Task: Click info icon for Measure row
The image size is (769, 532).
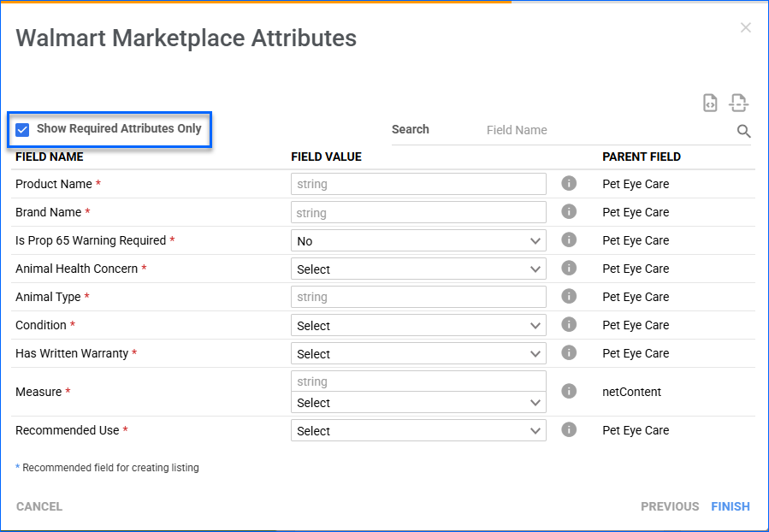Action: coord(569,391)
